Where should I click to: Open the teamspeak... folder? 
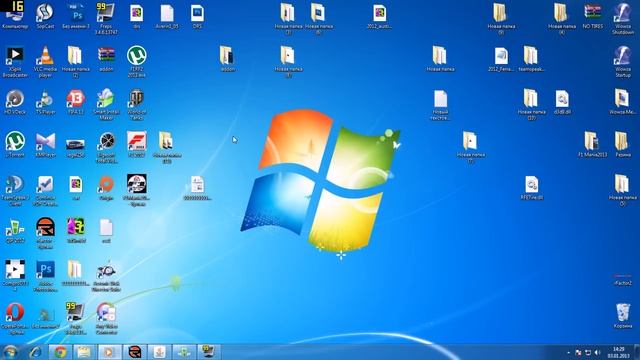tap(531, 59)
